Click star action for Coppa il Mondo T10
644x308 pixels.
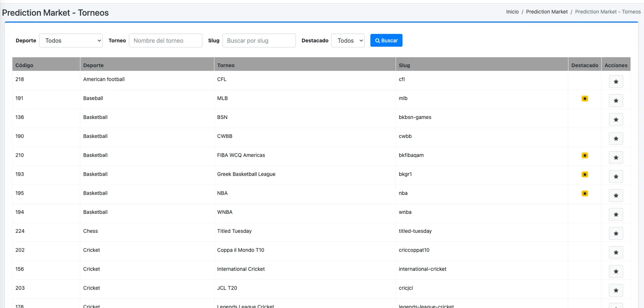click(x=616, y=253)
